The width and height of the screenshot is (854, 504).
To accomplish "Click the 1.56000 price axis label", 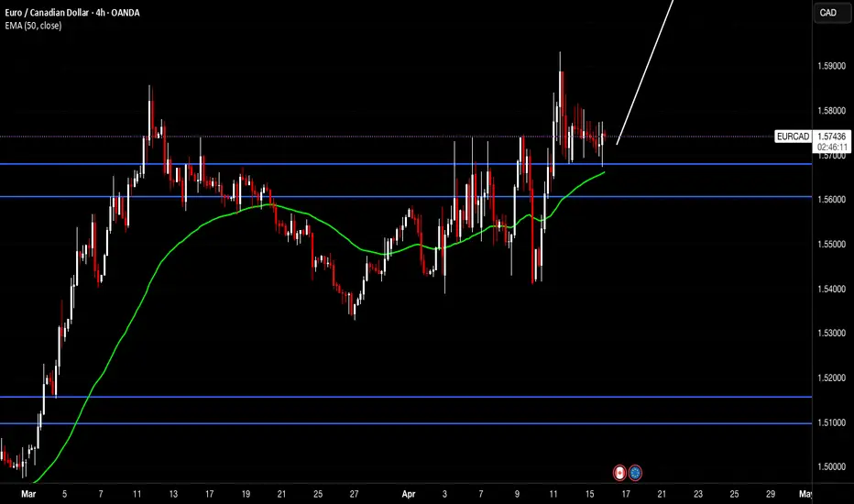I will [831, 200].
